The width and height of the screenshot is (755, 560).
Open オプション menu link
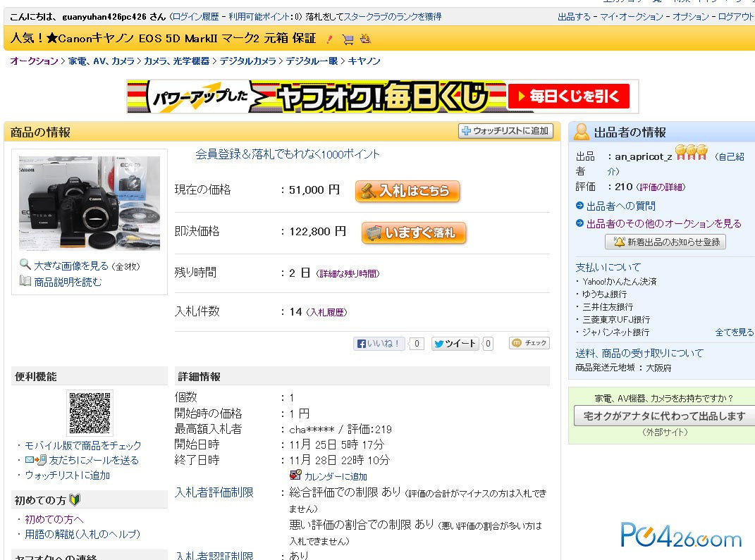click(x=690, y=17)
